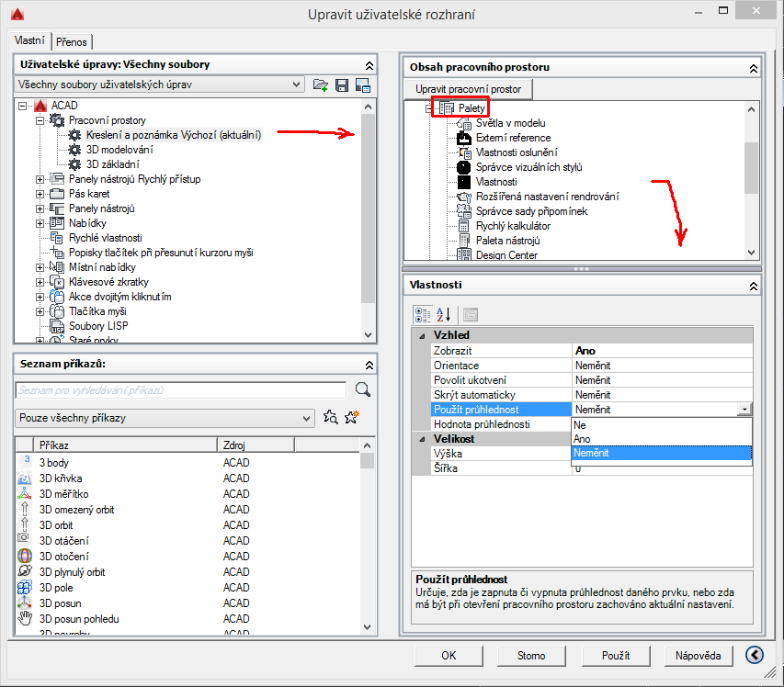Image resolution: width=784 pixels, height=687 pixels.
Task: Open the 'Pouze všechny příkazy' filter dropdown
Action: coord(165,418)
